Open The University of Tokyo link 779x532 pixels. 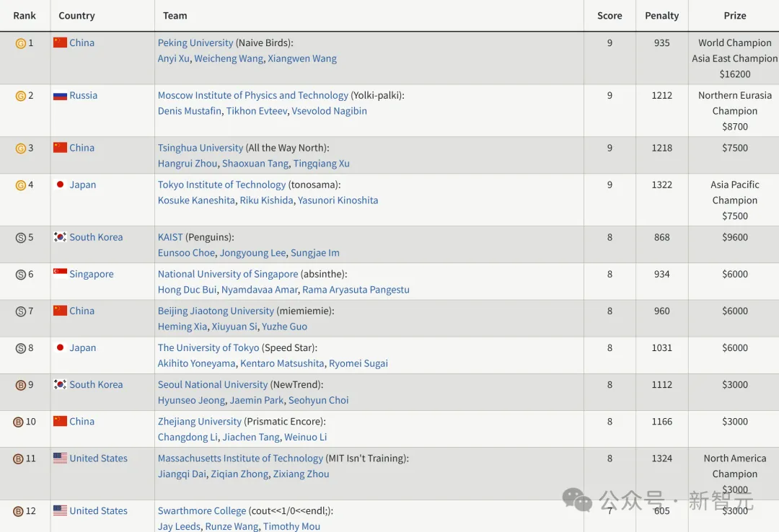pyautogui.click(x=208, y=347)
